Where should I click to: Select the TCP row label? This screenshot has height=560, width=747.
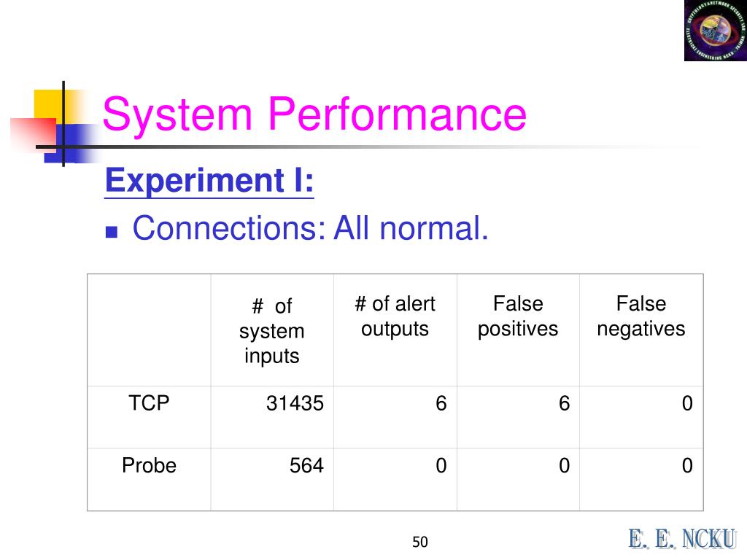(x=149, y=403)
